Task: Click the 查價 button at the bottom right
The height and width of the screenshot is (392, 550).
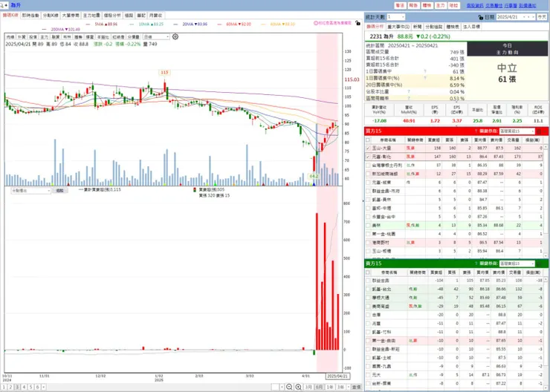Action: click(x=356, y=387)
